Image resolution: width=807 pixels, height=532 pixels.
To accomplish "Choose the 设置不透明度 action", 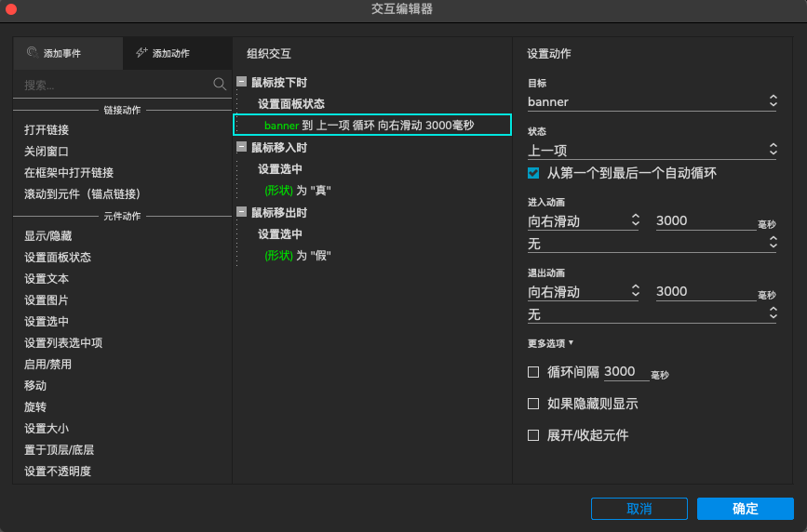I will 58,472.
